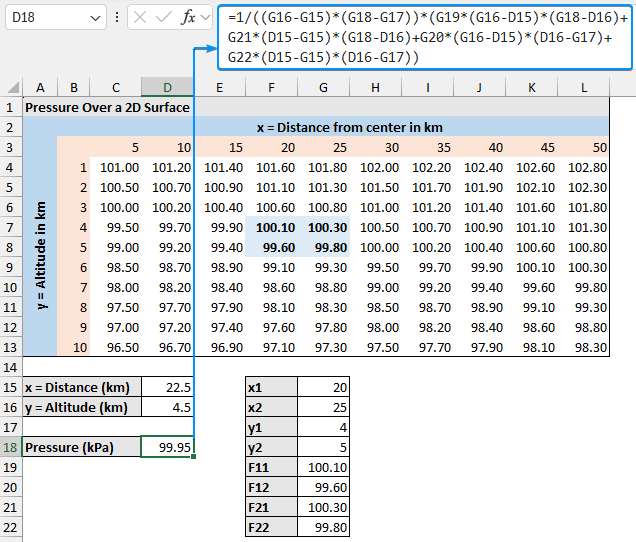Click the fill handle of cell D18
636x542 pixels.
pyautogui.click(x=193, y=457)
